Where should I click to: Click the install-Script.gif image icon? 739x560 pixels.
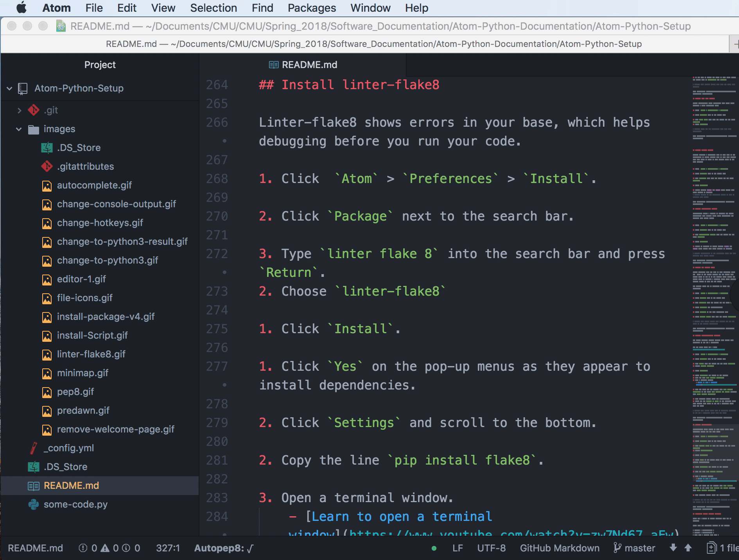(x=47, y=336)
